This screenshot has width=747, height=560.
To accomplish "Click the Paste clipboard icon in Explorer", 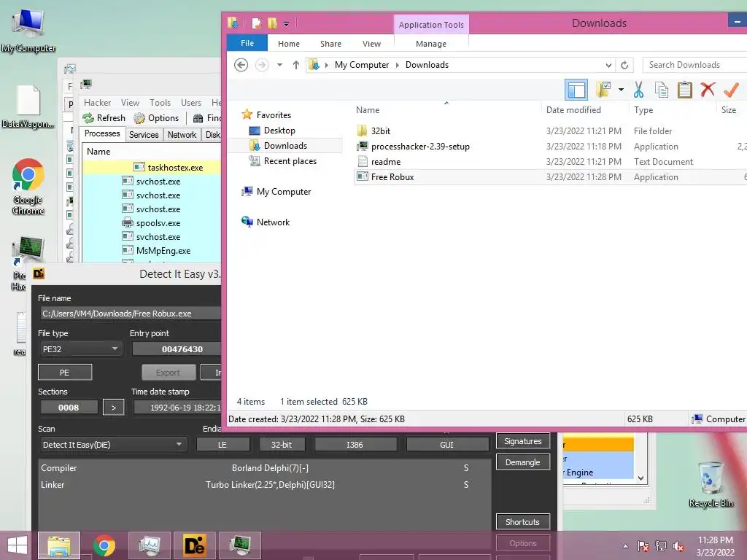I will [684, 90].
